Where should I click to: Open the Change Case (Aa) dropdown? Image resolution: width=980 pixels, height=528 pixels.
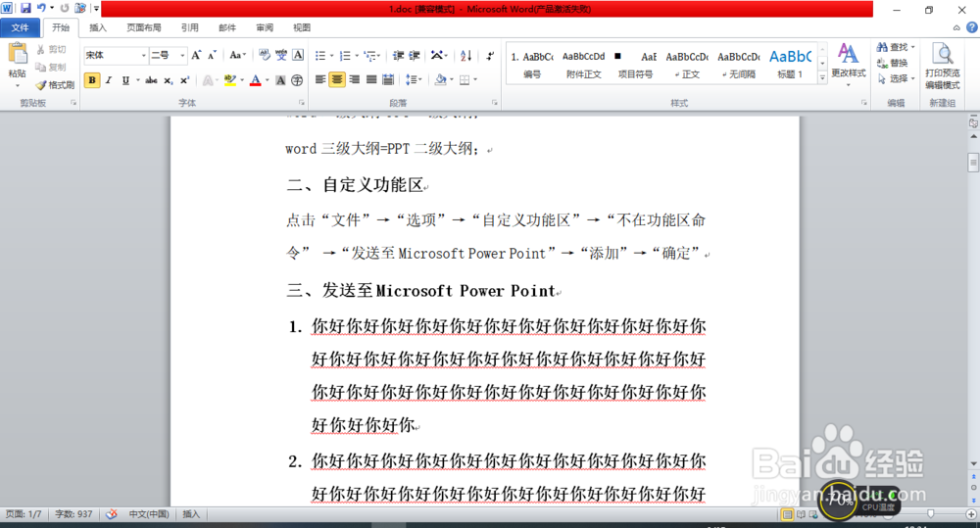pyautogui.click(x=237, y=56)
